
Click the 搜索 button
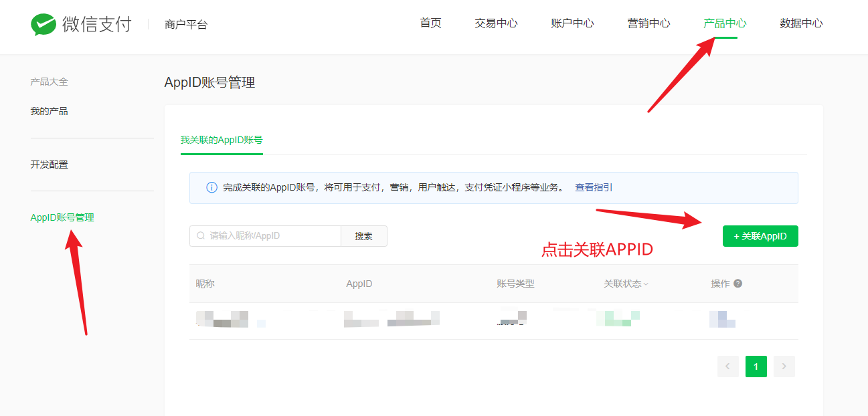tap(364, 236)
